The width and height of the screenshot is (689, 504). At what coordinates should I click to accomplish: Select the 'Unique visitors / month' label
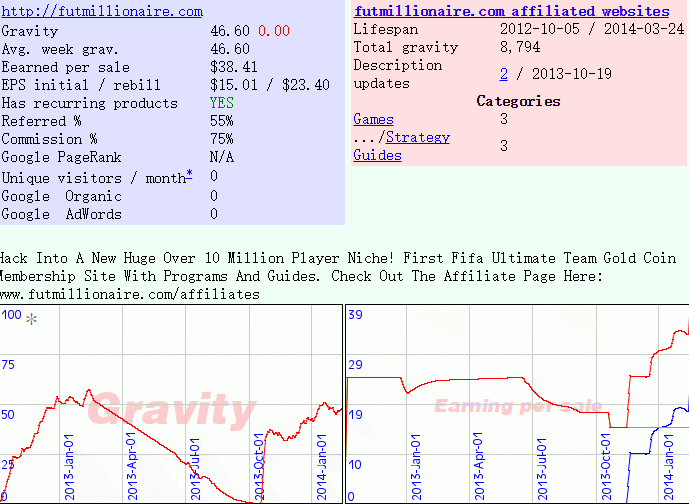94,178
